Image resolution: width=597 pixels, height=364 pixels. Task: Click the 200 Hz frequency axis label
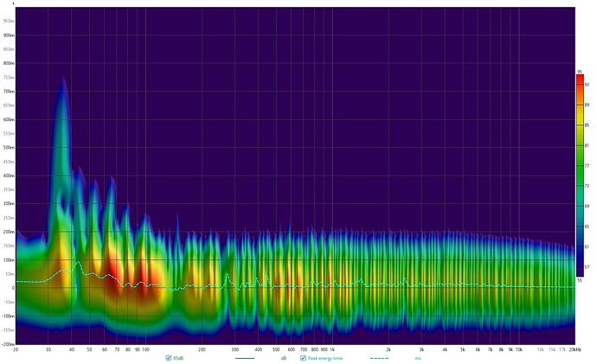202,348
